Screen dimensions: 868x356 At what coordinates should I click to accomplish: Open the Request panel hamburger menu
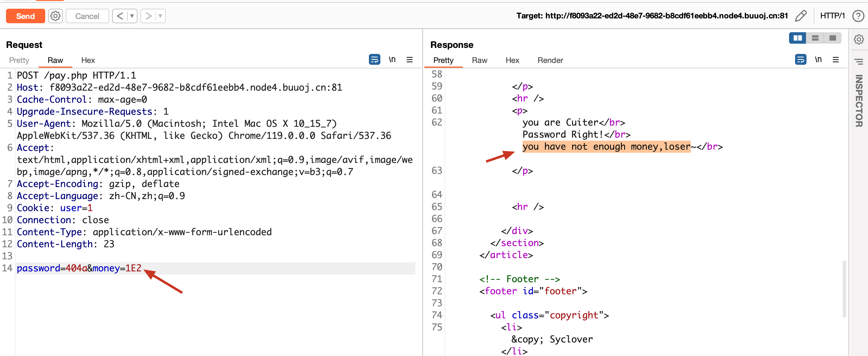click(409, 60)
